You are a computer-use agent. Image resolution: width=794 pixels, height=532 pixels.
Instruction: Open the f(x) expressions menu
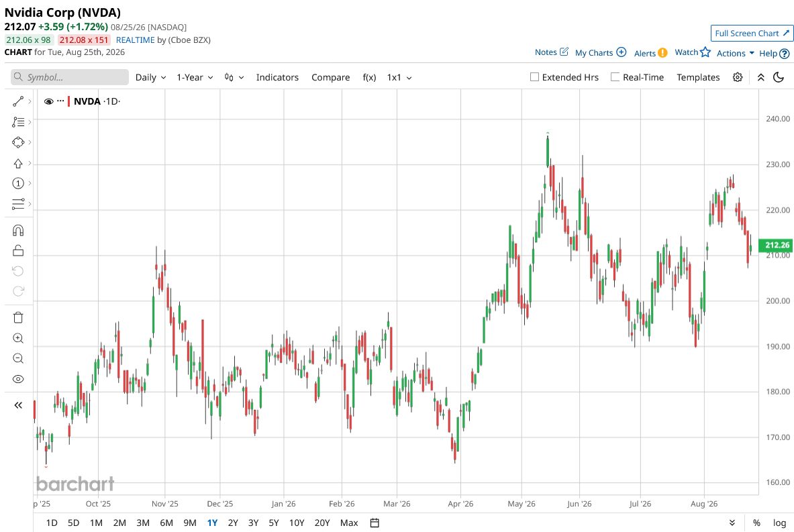pos(369,77)
